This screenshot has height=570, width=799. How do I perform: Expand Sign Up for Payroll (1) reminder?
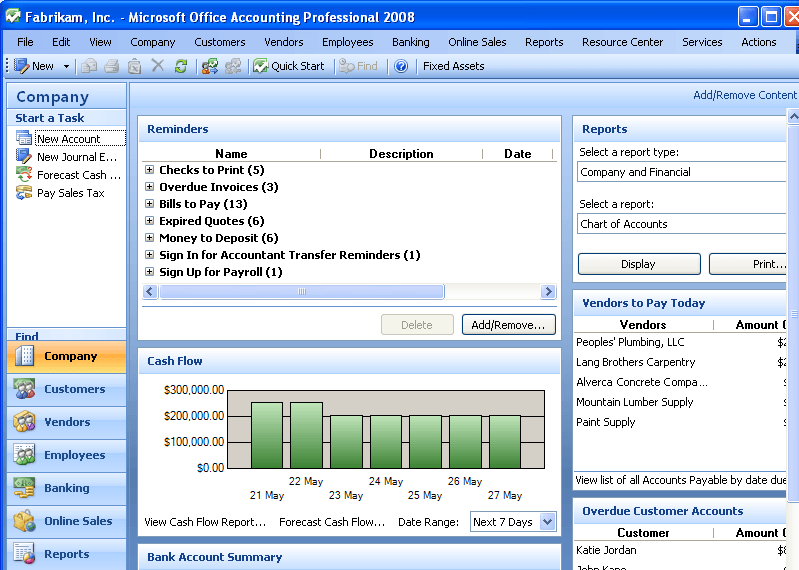click(x=149, y=272)
